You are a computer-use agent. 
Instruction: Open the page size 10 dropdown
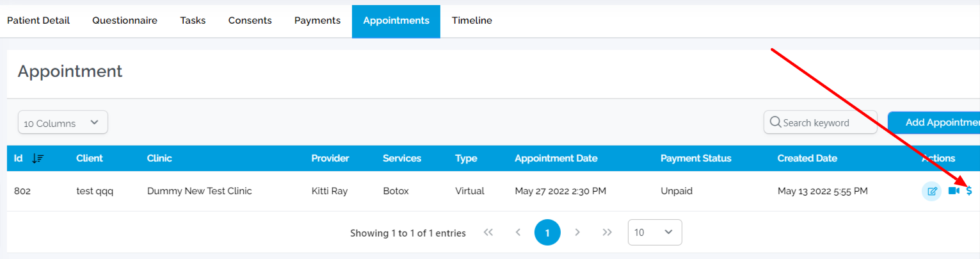click(x=655, y=233)
